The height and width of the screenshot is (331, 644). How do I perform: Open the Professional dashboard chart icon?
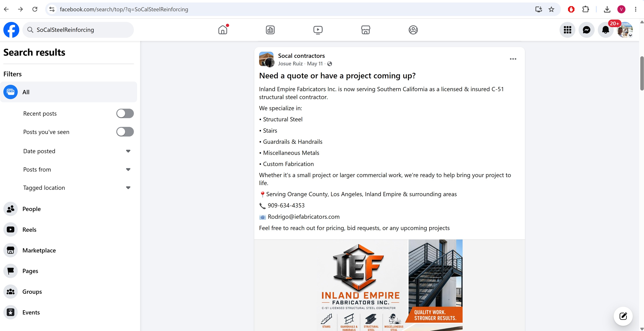(x=270, y=30)
